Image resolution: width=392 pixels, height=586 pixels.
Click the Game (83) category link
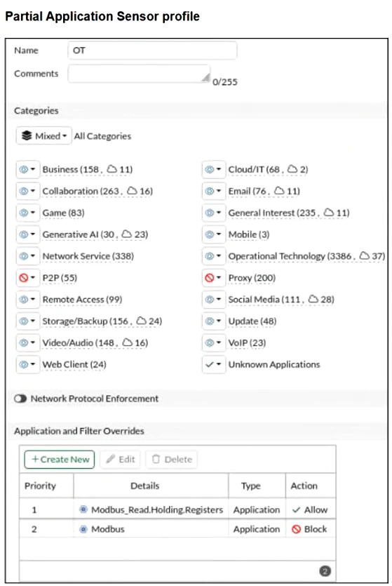(x=64, y=213)
